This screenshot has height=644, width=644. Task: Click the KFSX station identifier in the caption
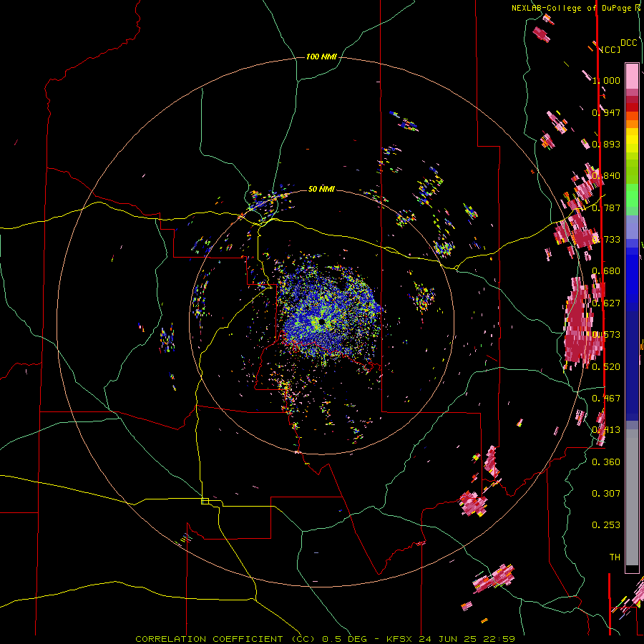pos(401,639)
